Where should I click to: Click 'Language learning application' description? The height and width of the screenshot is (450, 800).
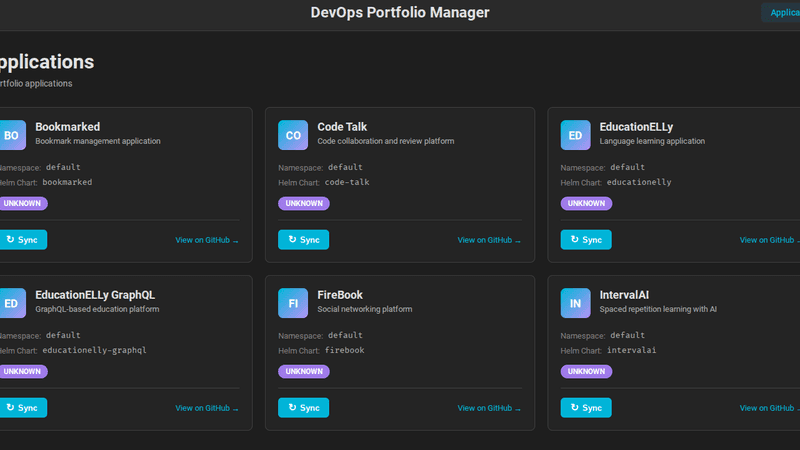(x=652, y=141)
